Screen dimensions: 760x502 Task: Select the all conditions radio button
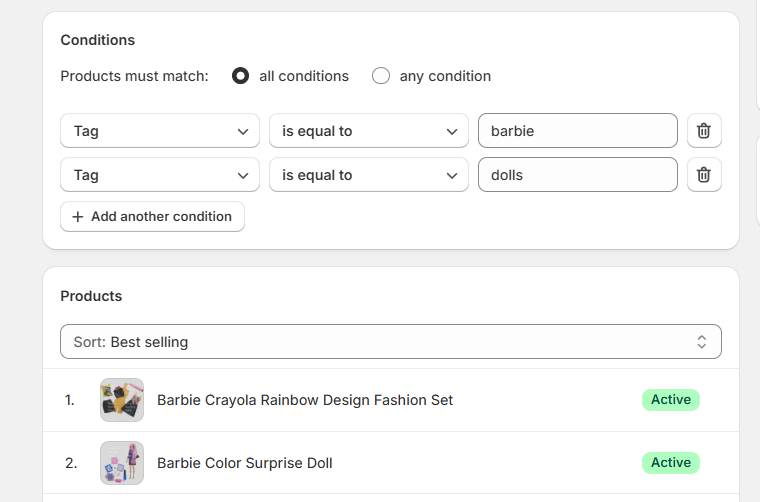[240, 76]
